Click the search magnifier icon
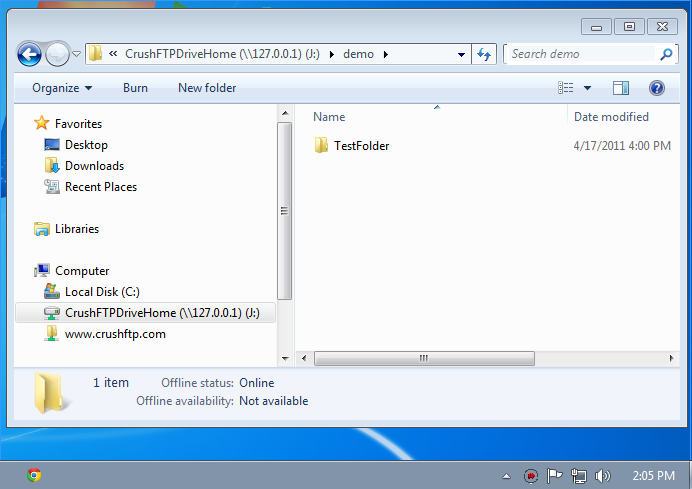The image size is (692, 489). [666, 54]
